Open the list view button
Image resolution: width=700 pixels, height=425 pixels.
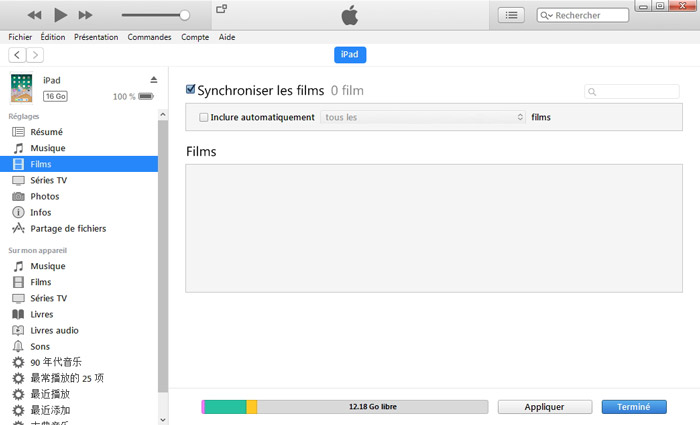click(511, 15)
